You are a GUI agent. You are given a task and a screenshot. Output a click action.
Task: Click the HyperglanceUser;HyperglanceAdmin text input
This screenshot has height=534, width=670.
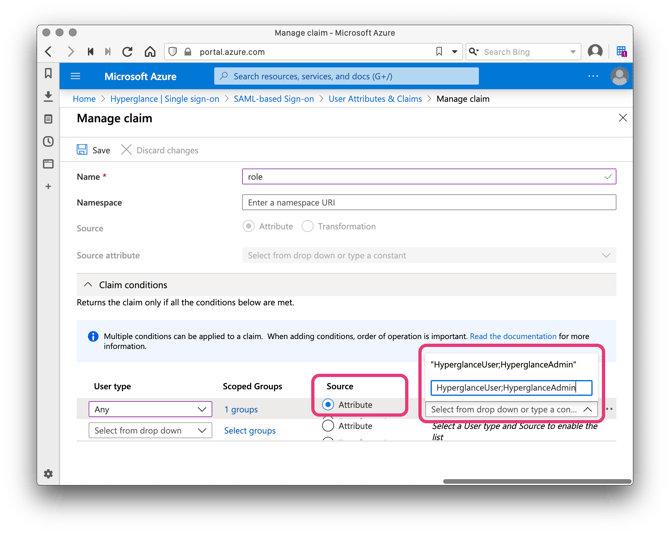click(511, 387)
